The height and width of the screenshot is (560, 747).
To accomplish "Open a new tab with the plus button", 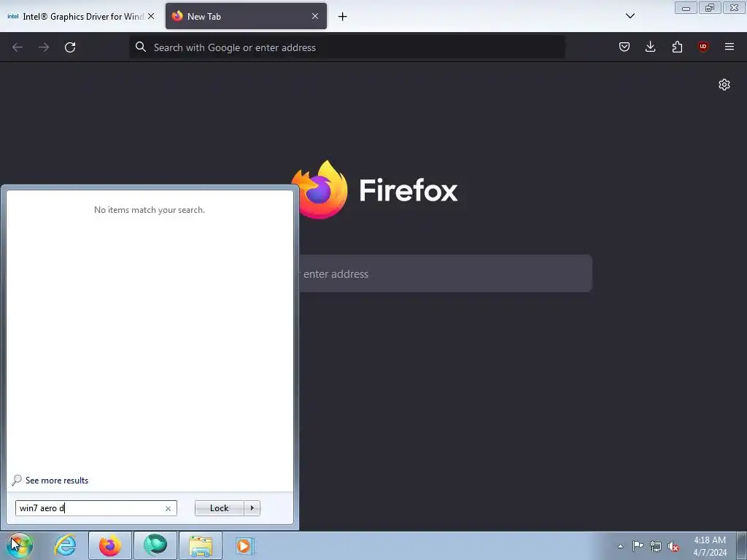I will pos(343,17).
